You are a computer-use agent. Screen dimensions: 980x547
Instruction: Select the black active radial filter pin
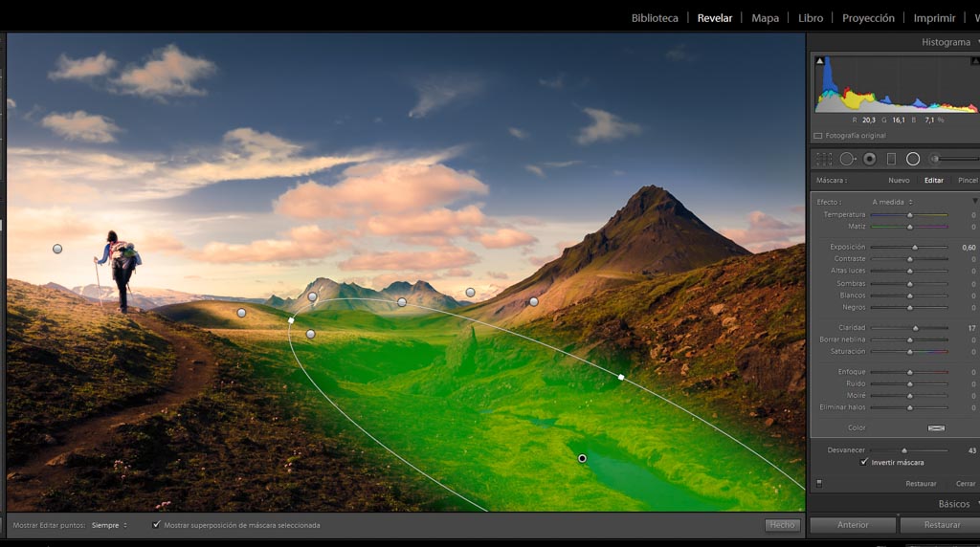(582, 459)
